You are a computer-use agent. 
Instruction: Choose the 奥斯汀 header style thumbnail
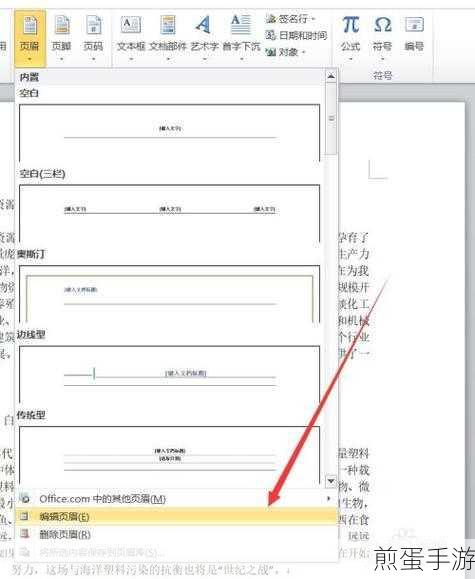tap(170, 294)
